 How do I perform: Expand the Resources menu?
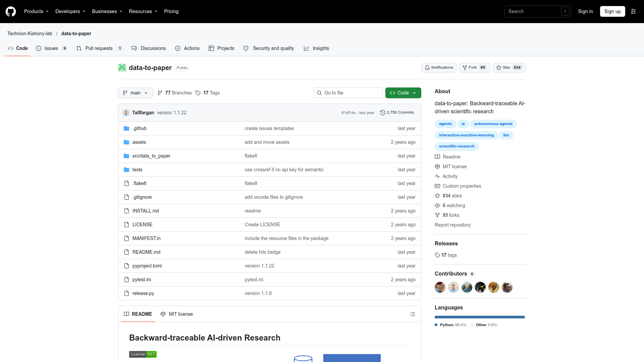143,11
